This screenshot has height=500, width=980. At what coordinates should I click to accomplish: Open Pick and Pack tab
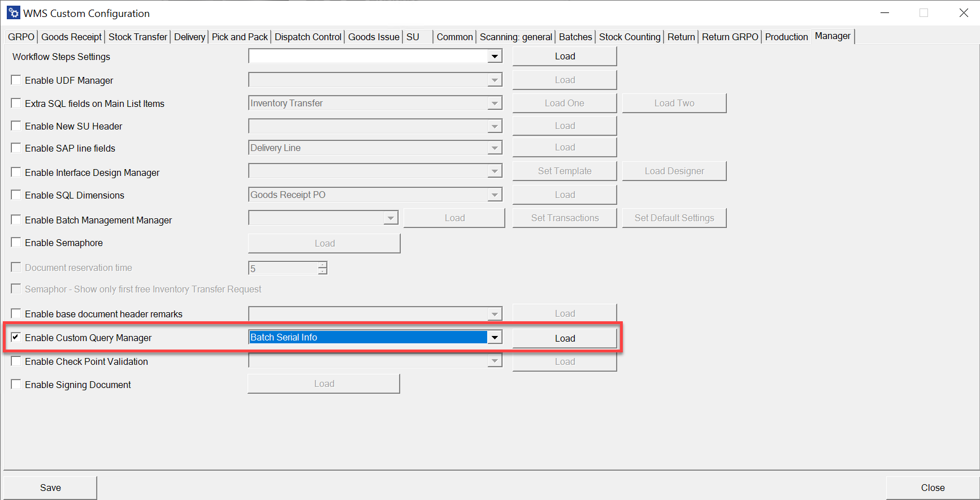point(240,37)
